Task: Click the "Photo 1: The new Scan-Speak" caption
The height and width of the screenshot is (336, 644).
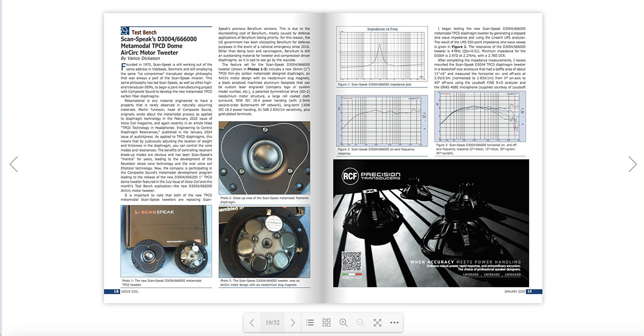Action: tap(161, 282)
